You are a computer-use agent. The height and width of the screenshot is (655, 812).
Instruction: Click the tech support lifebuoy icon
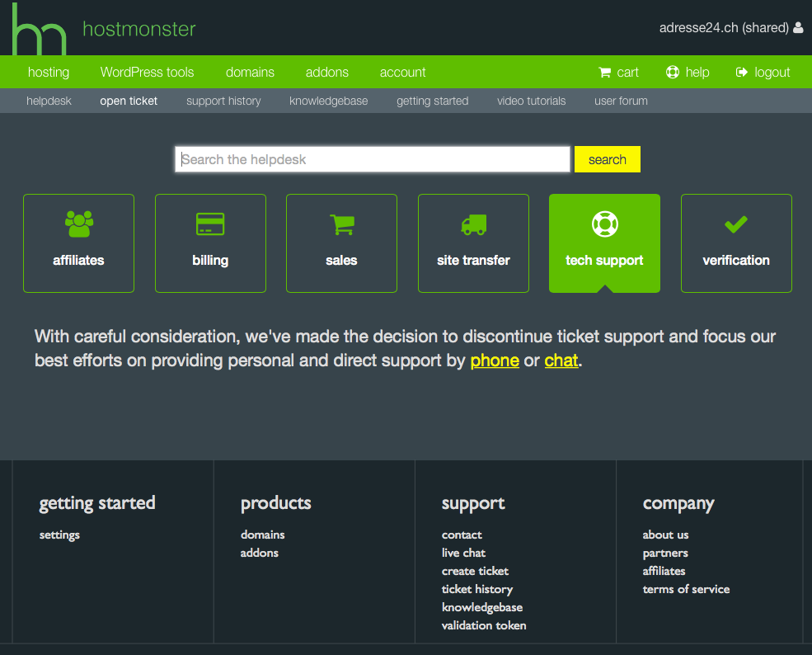[605, 224]
